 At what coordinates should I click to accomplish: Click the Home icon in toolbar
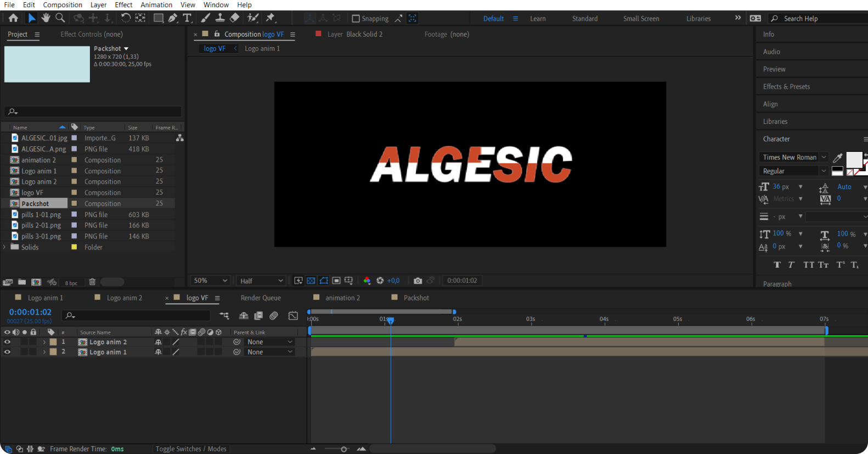pyautogui.click(x=13, y=18)
